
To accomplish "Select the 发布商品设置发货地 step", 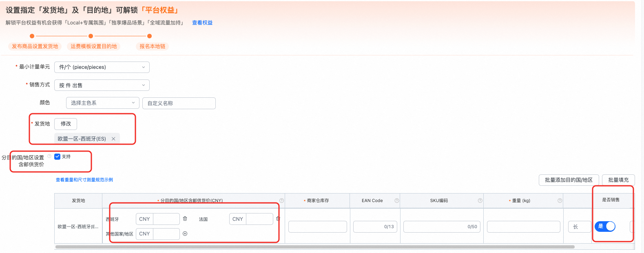I will [35, 46].
